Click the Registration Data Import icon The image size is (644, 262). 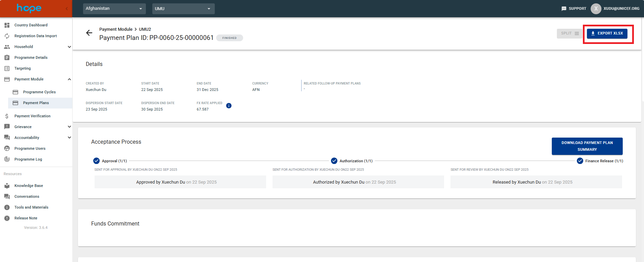point(7,36)
